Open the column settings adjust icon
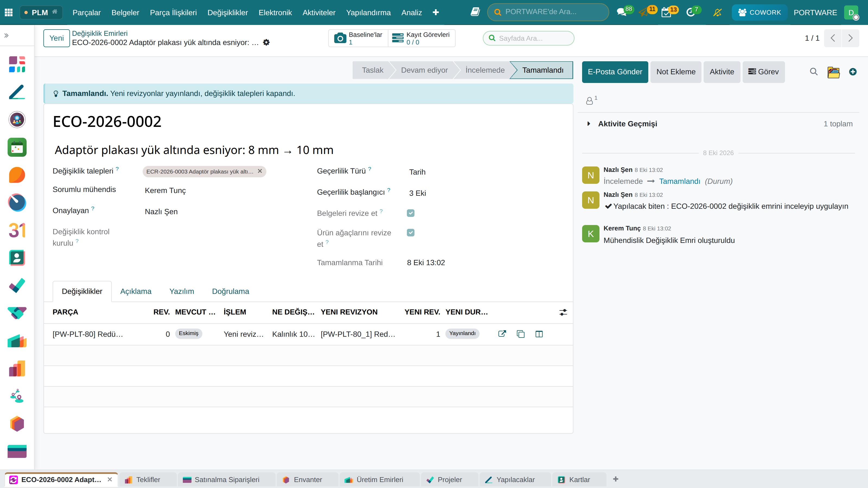The width and height of the screenshot is (868, 488). [x=563, y=312]
